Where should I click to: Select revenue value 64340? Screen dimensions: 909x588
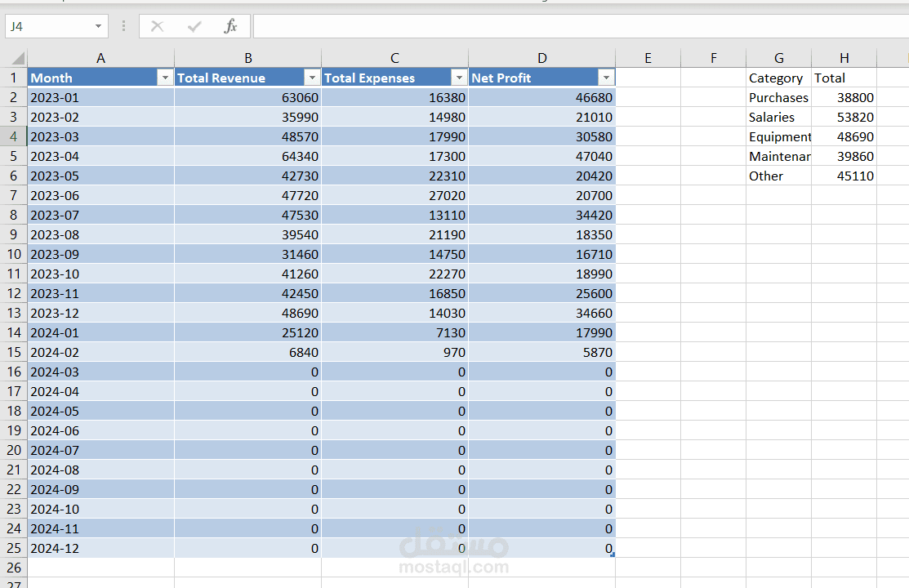248,156
